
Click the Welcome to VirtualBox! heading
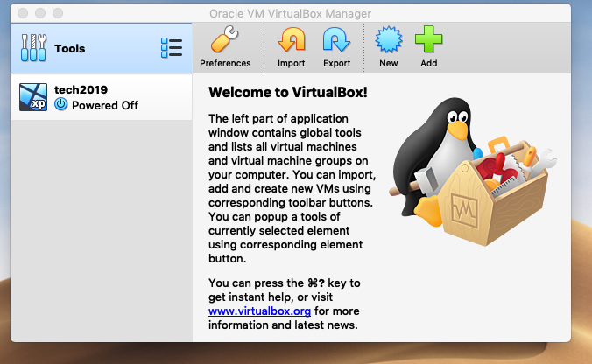(x=288, y=92)
